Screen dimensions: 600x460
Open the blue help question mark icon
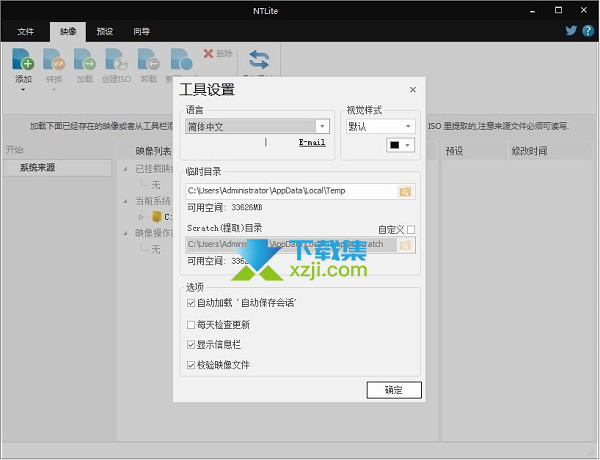588,31
